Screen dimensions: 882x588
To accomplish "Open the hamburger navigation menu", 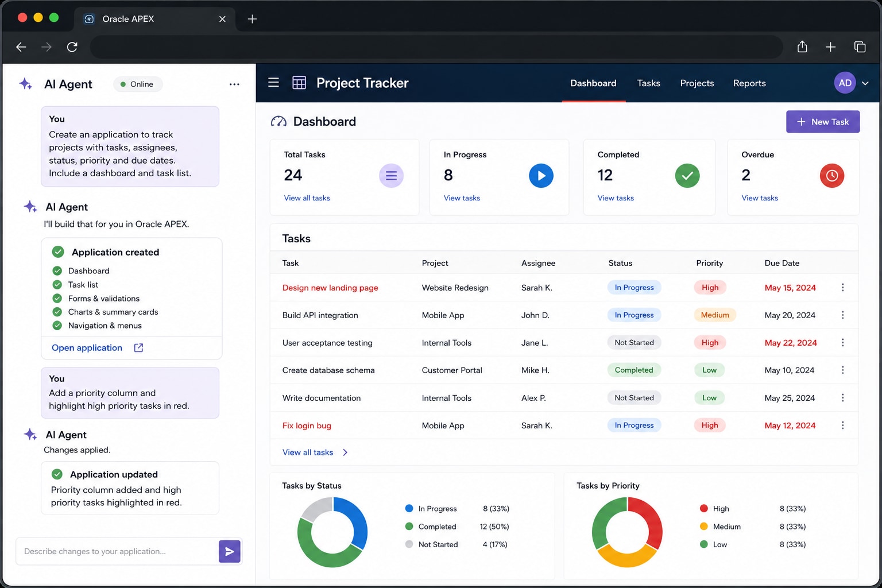I will (x=273, y=83).
